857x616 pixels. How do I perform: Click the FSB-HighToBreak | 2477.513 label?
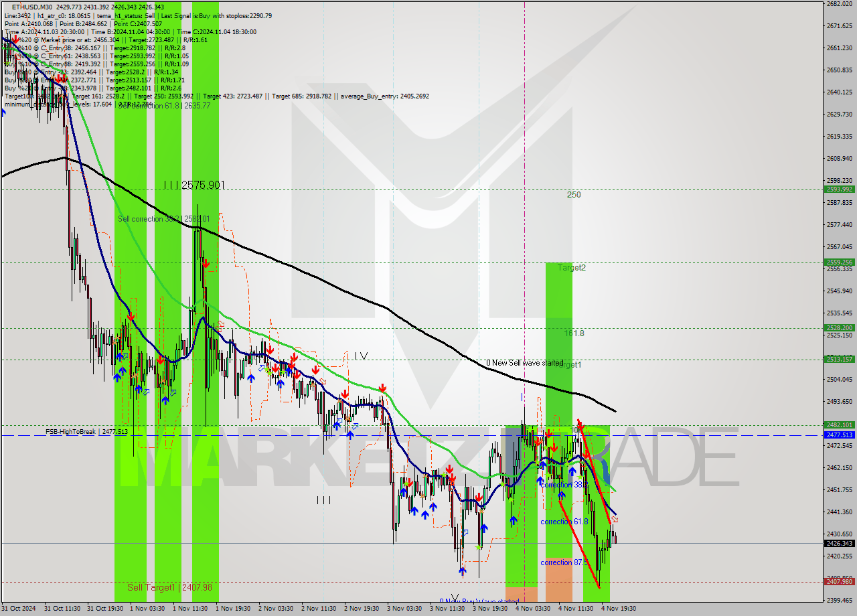[x=86, y=432]
